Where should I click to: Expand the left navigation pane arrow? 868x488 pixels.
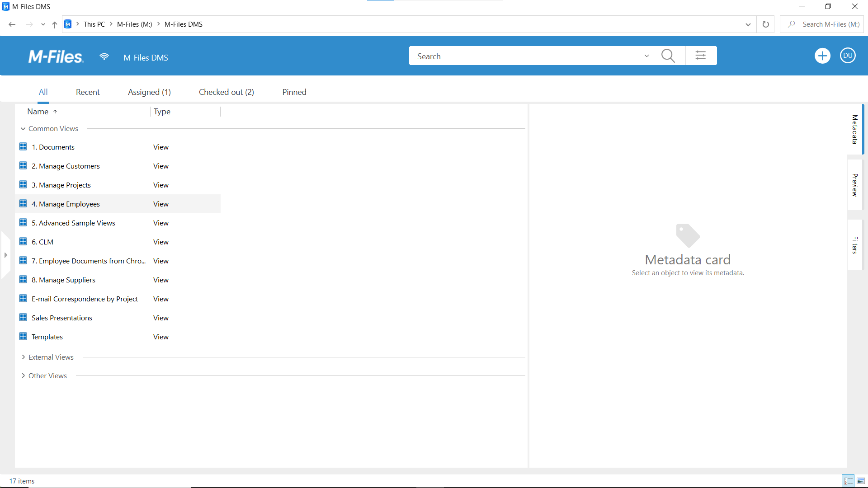[6, 255]
